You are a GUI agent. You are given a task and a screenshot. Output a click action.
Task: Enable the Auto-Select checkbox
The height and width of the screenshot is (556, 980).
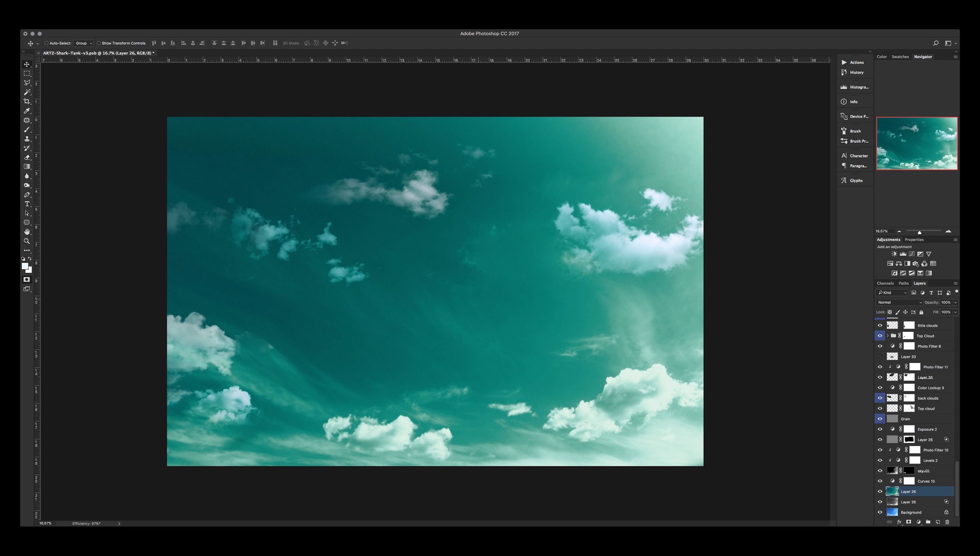click(47, 43)
